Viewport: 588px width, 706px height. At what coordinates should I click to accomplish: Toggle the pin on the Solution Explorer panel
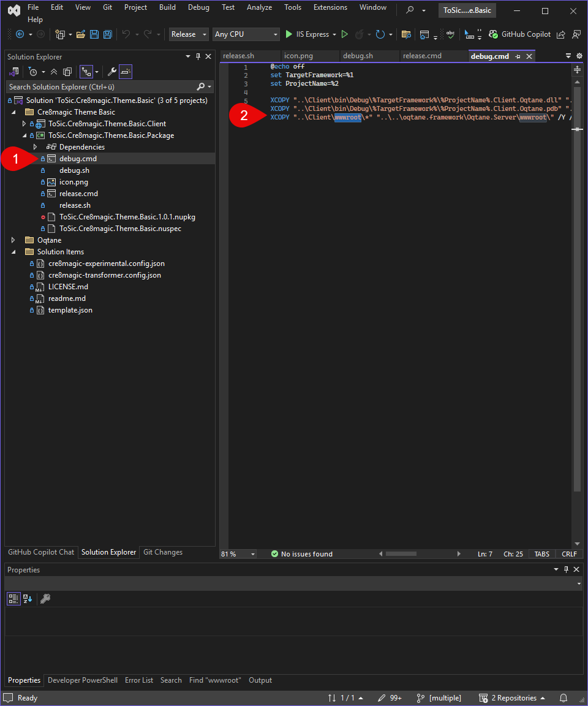pos(198,57)
